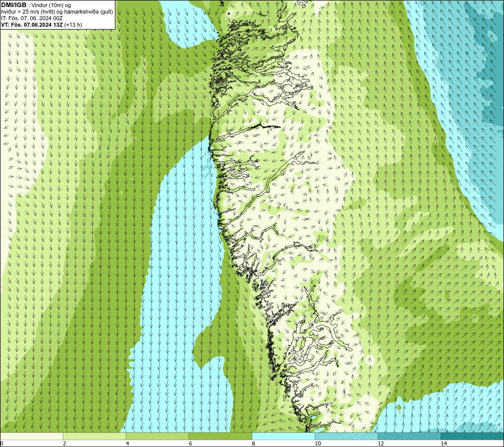Image resolution: width=504 pixels, height=447 pixels.
Task: Click the legend swatch above 14 m/s
Action: (473, 436)
